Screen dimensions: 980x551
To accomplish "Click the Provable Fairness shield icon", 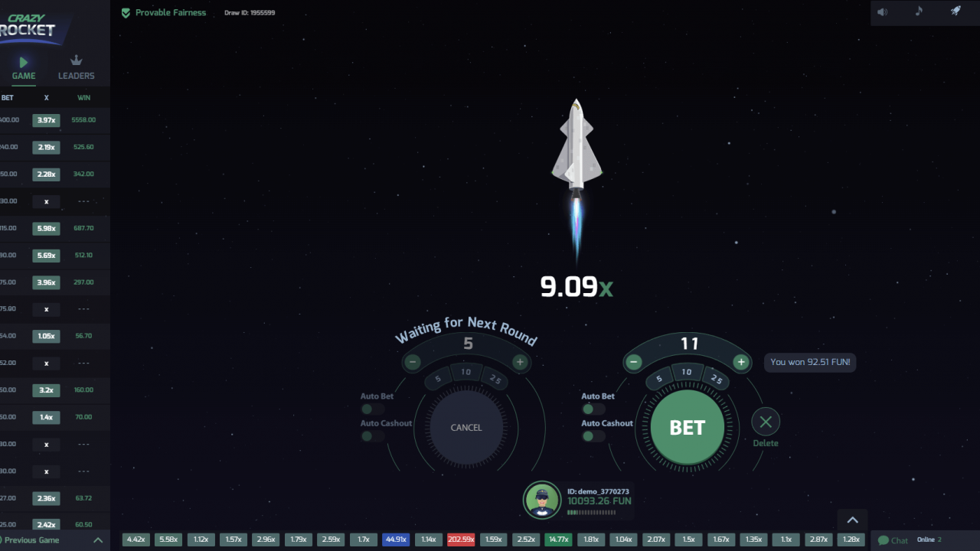I will click(x=126, y=12).
